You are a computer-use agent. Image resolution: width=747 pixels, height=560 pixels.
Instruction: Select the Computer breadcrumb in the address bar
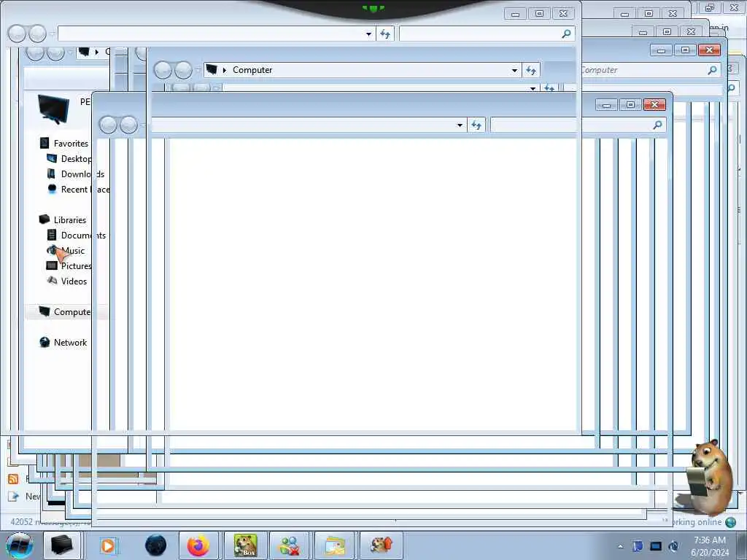tap(252, 70)
